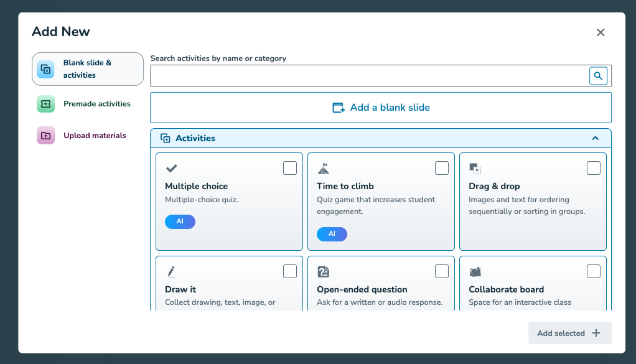This screenshot has width=636, height=364.
Task: Click the Multiple choice checkmark icon
Action: (x=172, y=168)
